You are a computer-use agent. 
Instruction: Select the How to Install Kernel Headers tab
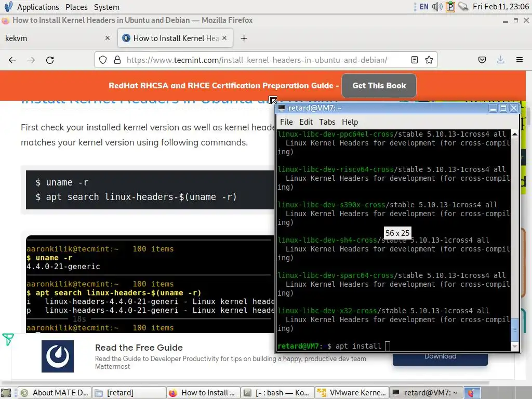point(176,38)
